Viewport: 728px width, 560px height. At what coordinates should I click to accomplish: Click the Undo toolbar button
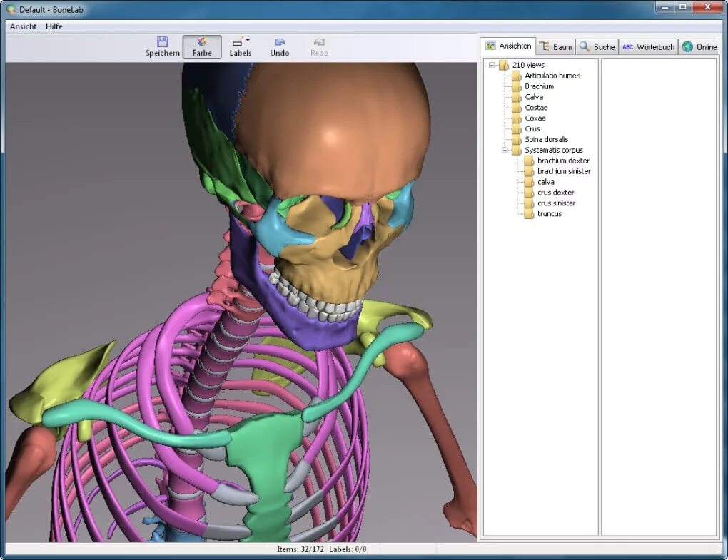click(x=280, y=47)
